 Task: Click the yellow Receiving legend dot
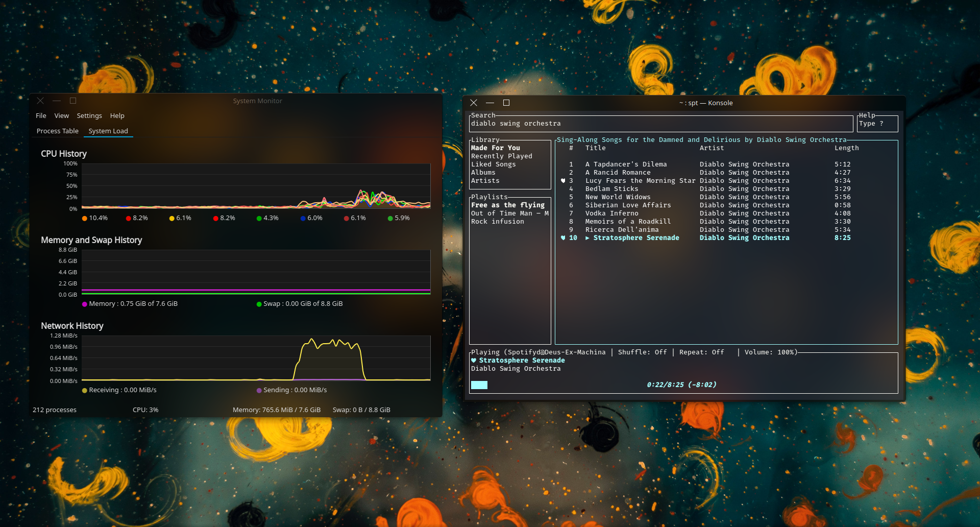(85, 391)
